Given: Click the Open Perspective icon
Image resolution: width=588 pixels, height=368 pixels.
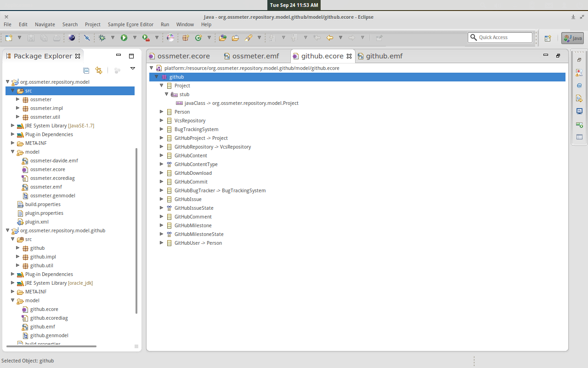Looking at the screenshot, I should point(548,38).
